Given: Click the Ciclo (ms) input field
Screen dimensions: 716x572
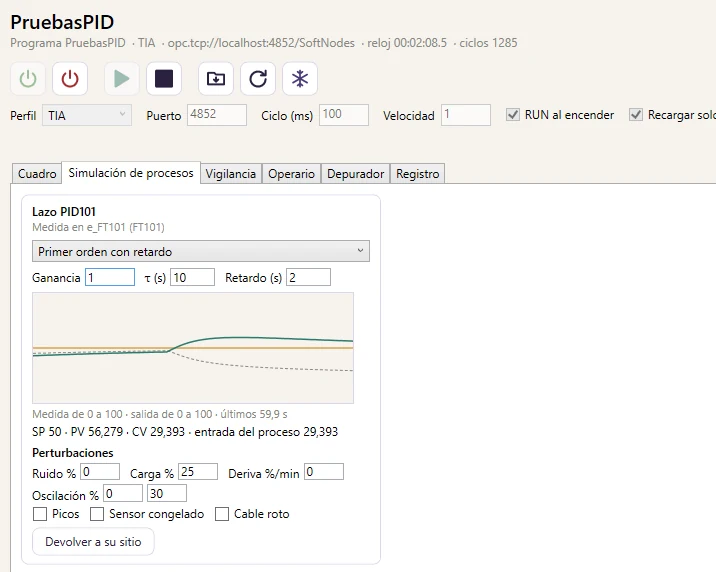Looking at the screenshot, I should pos(344,115).
